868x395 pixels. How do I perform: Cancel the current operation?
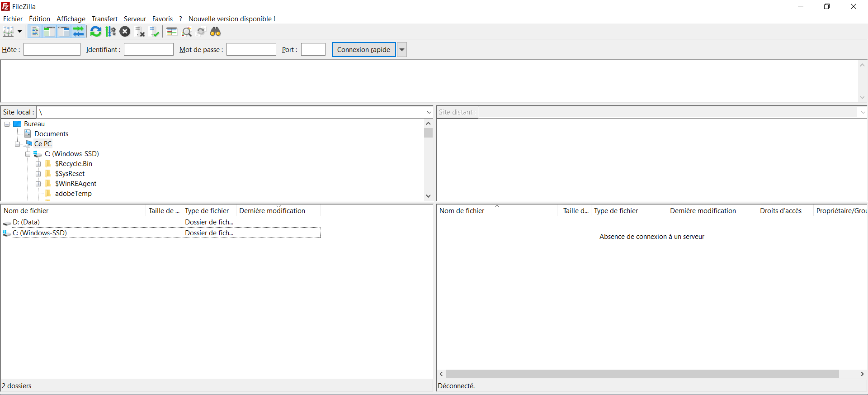tap(125, 32)
